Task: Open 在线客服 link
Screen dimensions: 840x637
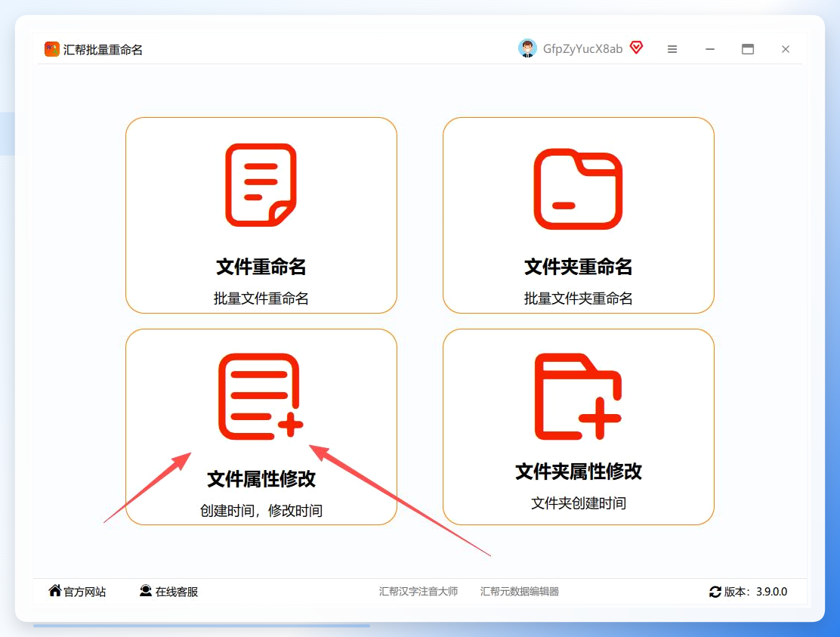Action: tap(177, 592)
